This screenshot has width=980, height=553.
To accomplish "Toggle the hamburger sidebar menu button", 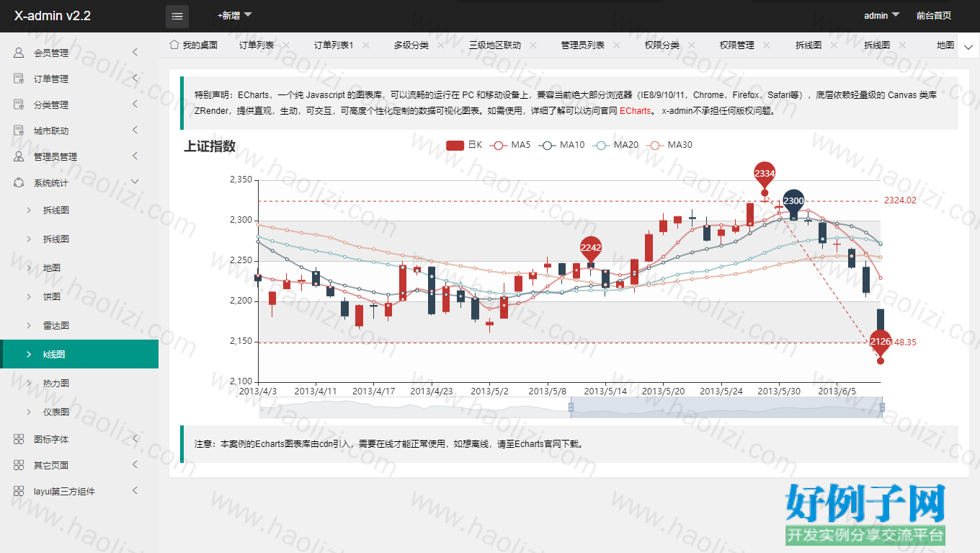I will [x=177, y=16].
